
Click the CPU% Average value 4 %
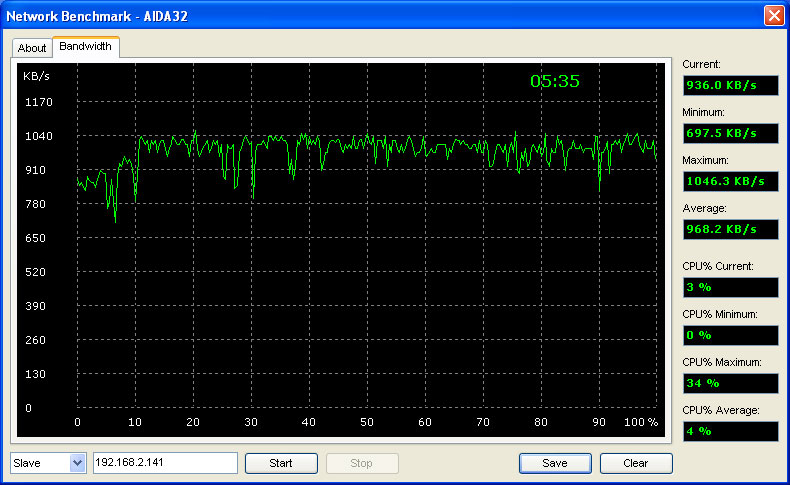pos(731,431)
